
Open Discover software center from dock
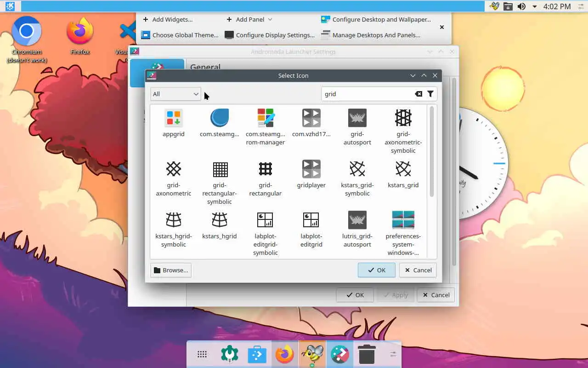point(257,354)
